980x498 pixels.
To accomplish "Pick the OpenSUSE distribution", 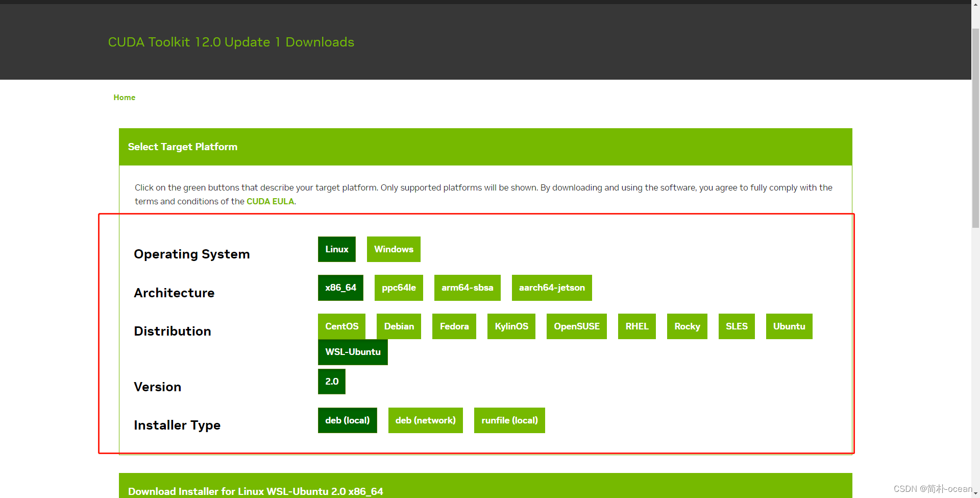I will [x=576, y=326].
